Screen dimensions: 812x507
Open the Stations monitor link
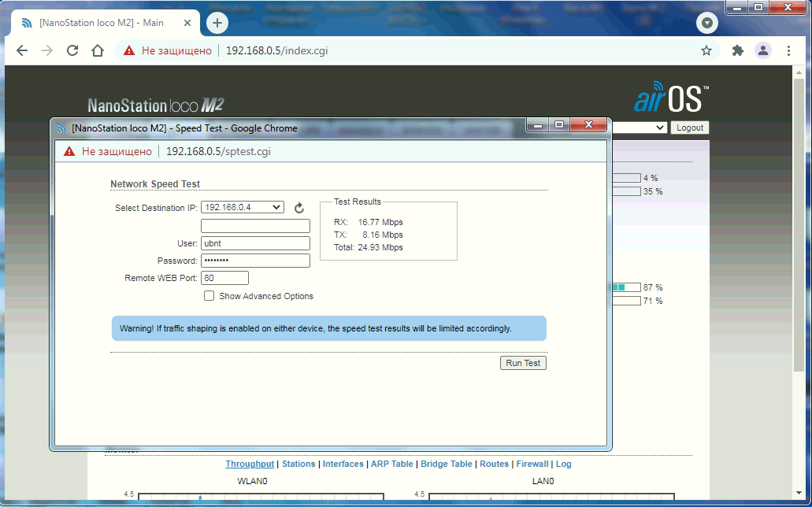[x=298, y=464]
